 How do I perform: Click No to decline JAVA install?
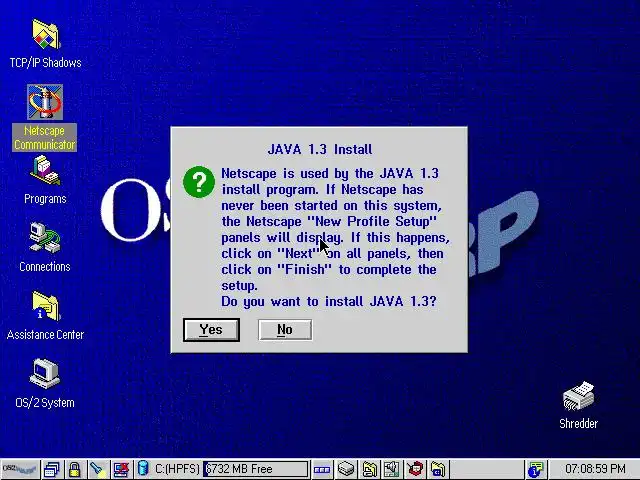coord(285,330)
